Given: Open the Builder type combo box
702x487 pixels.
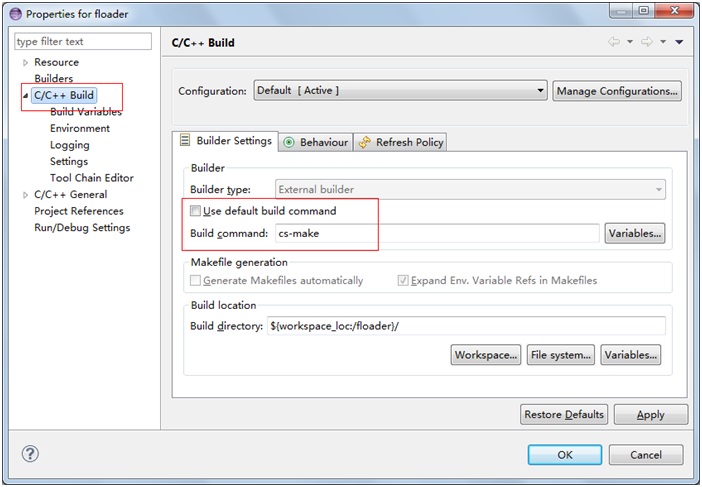Looking at the screenshot, I should pos(470,189).
